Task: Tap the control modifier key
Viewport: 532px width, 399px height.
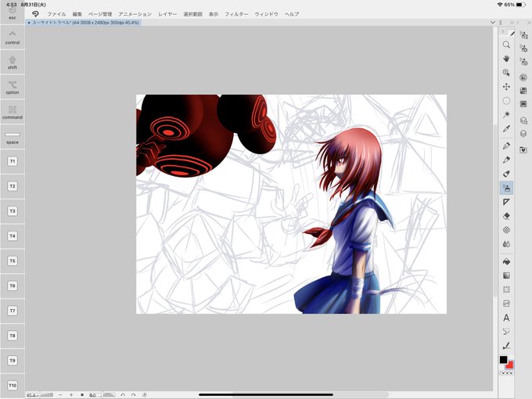Action: (13, 37)
